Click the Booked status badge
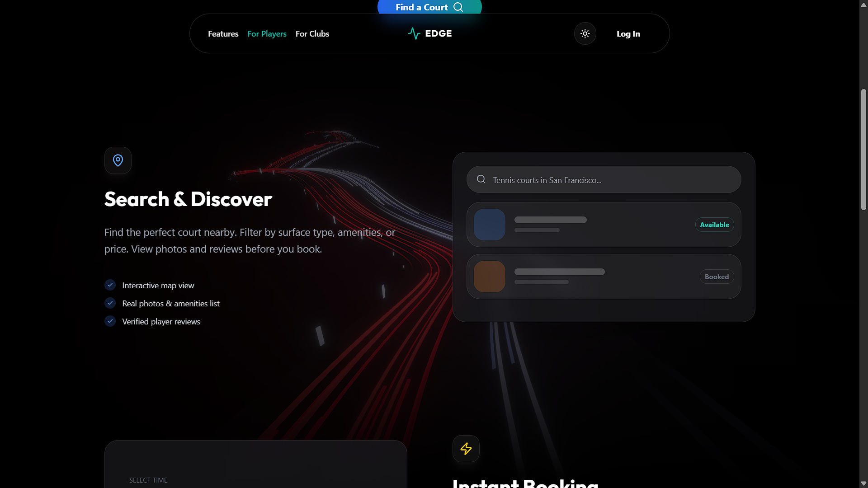This screenshot has height=488, width=868. [717, 277]
